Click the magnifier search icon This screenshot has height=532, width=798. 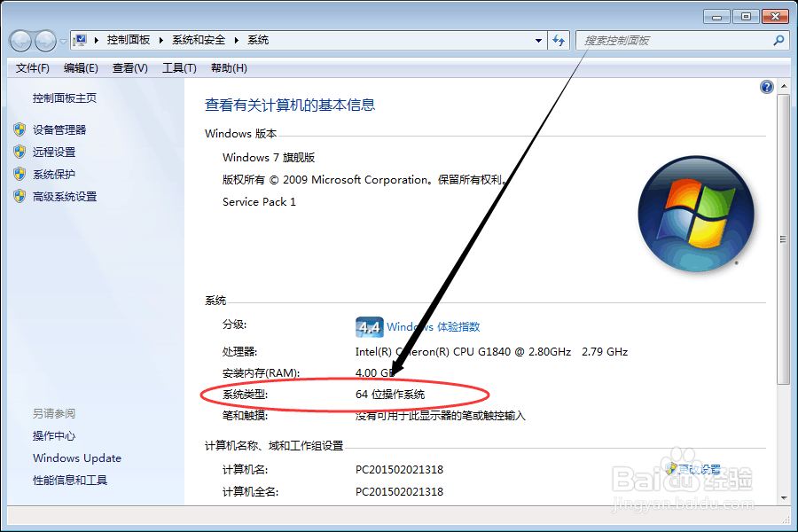point(778,40)
